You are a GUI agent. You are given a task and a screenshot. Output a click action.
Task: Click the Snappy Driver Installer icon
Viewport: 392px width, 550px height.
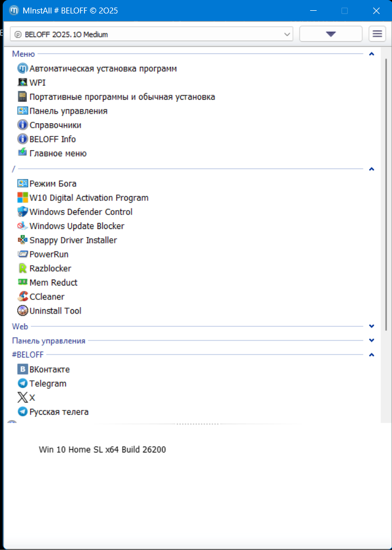23,240
